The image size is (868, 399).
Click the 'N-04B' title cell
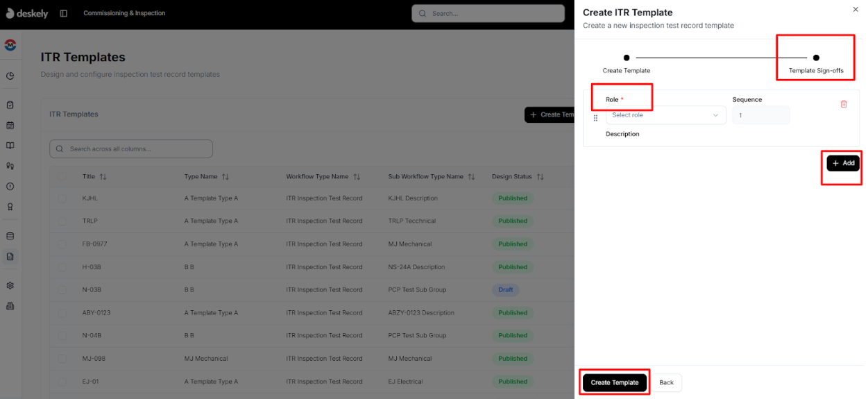92,336
